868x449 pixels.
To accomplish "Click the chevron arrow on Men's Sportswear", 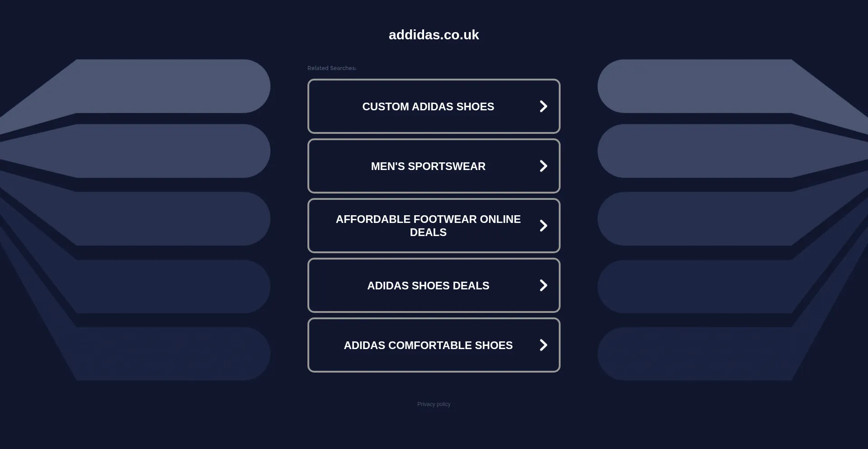I will click(543, 166).
